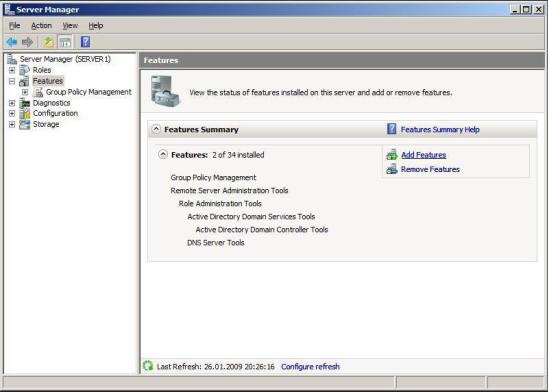Click the Features node icon in tree
The image size is (548, 392).
coord(24,81)
